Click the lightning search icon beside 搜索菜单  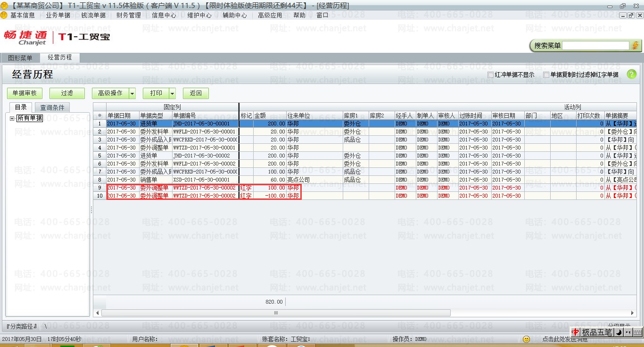click(636, 45)
